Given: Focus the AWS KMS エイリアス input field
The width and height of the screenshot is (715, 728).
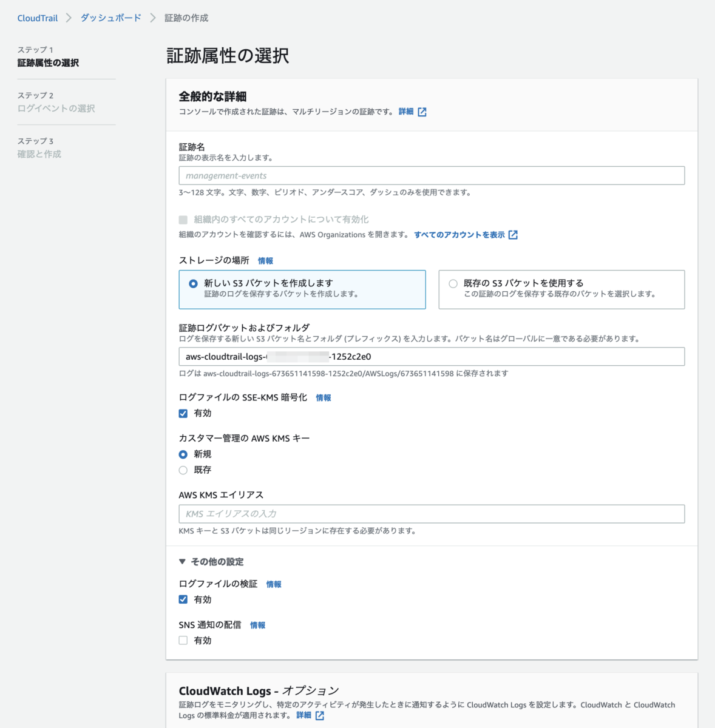Looking at the screenshot, I should (x=432, y=514).
